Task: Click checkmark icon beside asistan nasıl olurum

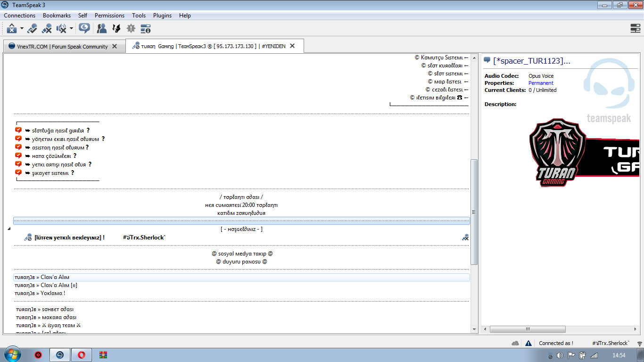Action: point(18,147)
